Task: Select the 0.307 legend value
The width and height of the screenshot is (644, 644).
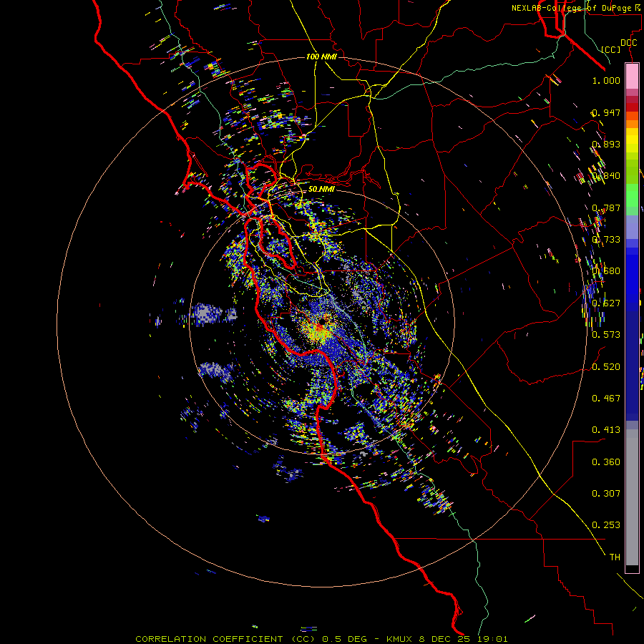Action: pyautogui.click(x=606, y=494)
